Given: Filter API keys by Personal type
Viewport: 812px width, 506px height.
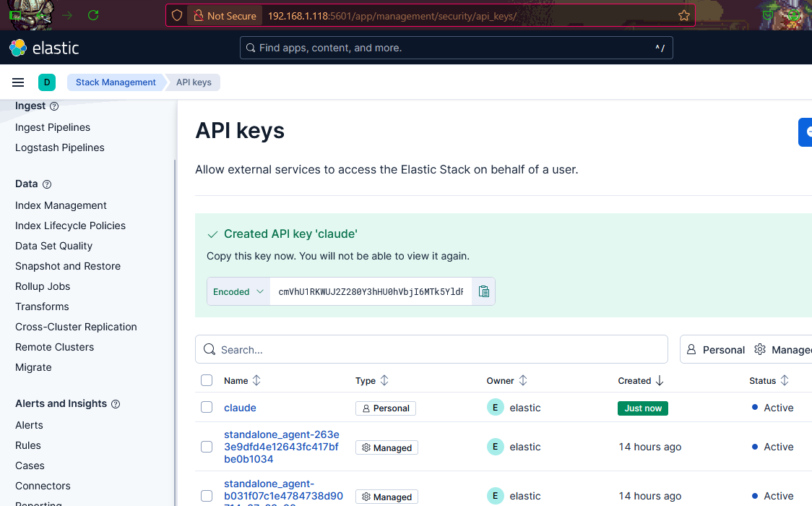Looking at the screenshot, I should [x=715, y=349].
